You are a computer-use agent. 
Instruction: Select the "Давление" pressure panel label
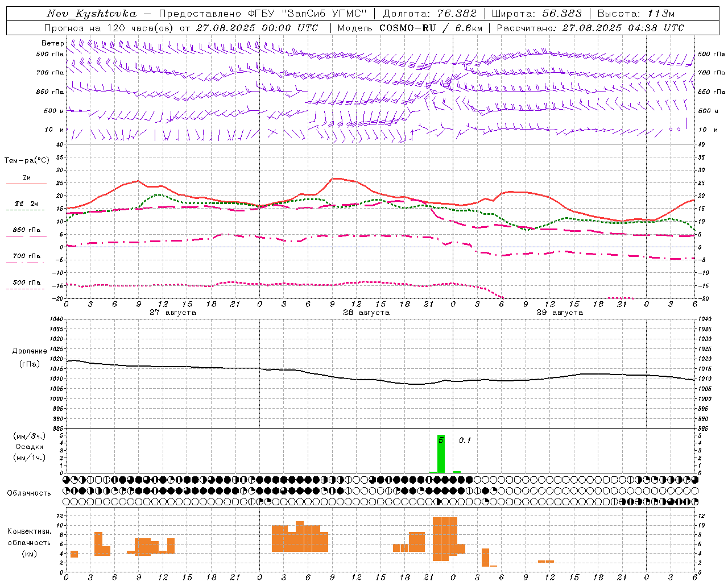(30, 351)
